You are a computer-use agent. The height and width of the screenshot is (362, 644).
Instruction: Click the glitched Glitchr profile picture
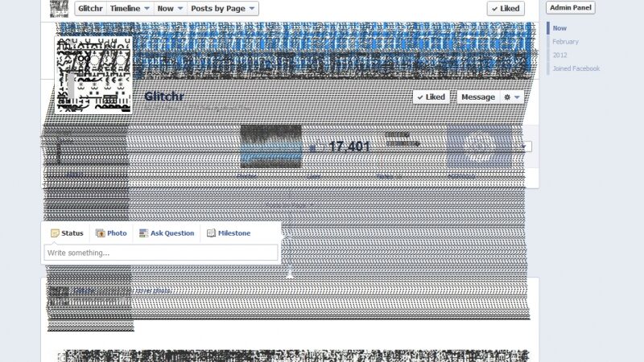tap(93, 74)
